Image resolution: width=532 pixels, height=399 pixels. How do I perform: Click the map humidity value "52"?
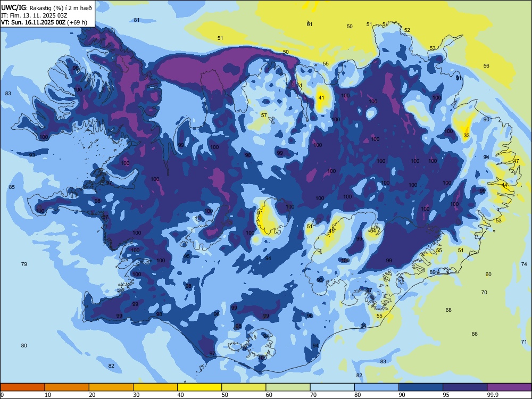(x=407, y=30)
